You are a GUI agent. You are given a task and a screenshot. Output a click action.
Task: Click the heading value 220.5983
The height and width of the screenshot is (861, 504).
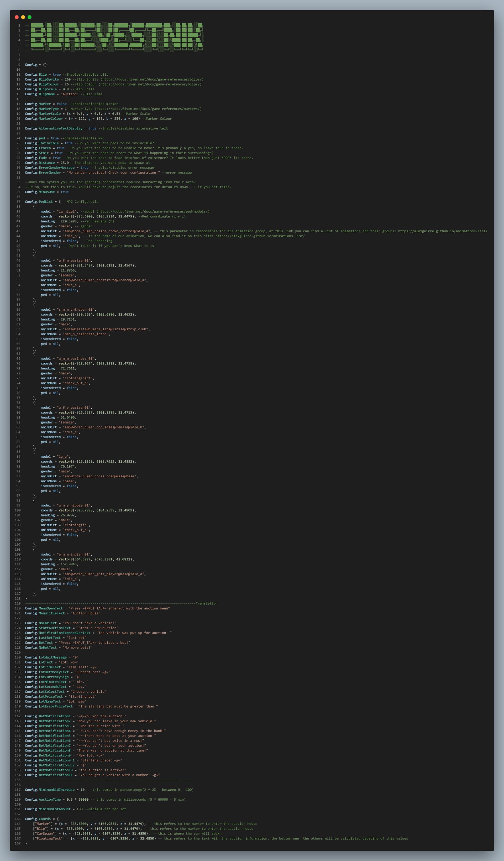(x=69, y=221)
